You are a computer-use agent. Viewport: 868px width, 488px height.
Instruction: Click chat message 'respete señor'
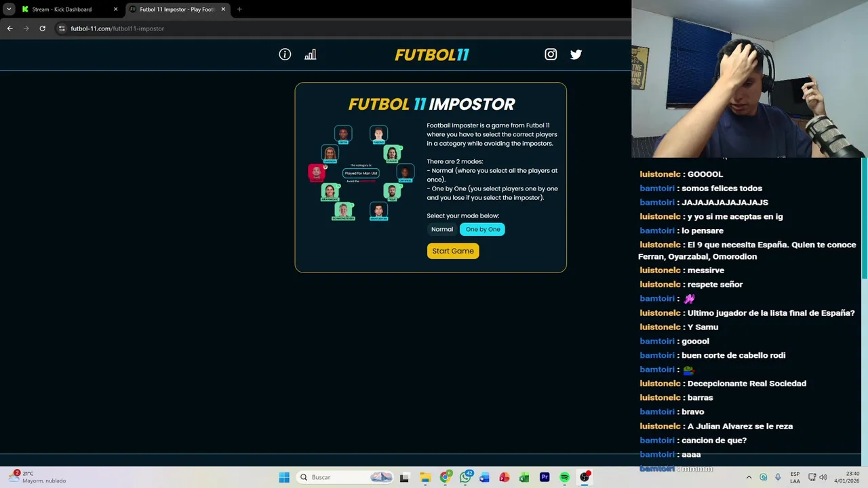click(x=715, y=285)
